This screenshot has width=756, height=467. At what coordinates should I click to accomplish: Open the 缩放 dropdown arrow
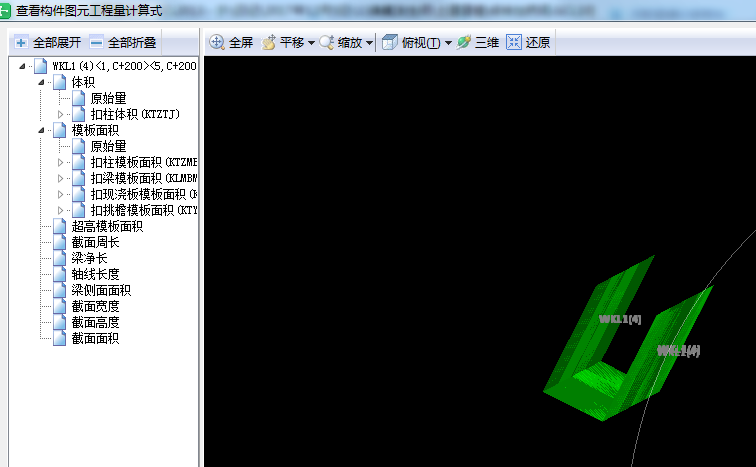pos(369,43)
